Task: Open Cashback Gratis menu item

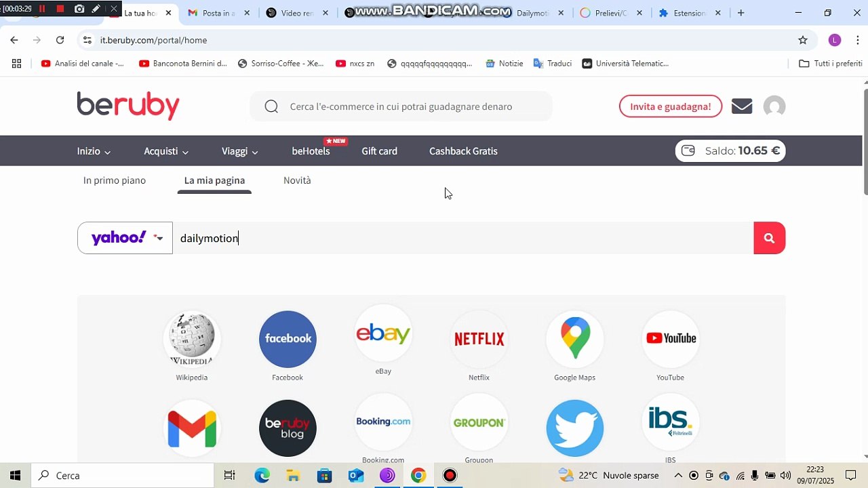Action: tap(463, 151)
